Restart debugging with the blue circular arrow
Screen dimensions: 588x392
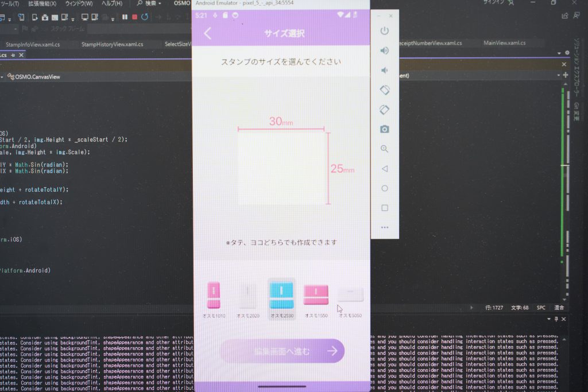[x=144, y=17]
